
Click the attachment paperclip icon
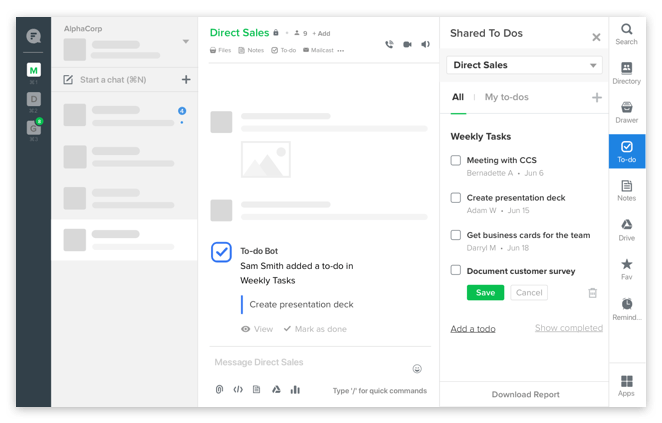click(x=219, y=389)
